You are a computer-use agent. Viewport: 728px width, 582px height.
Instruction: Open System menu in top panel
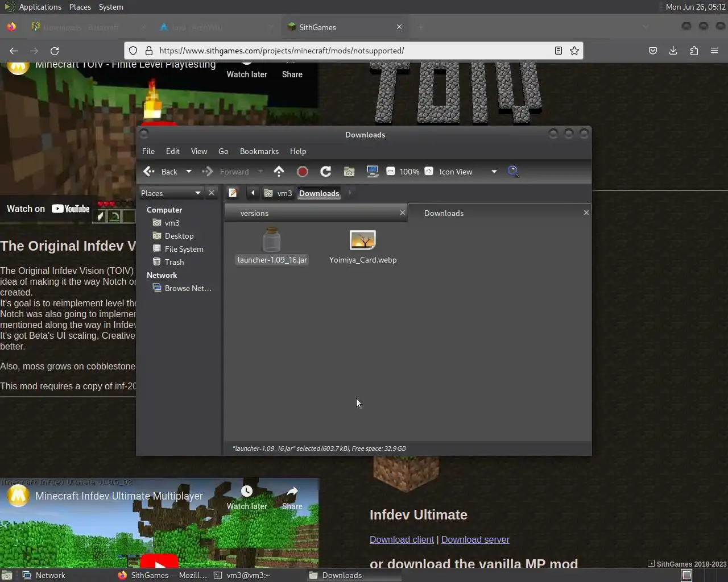coord(111,7)
